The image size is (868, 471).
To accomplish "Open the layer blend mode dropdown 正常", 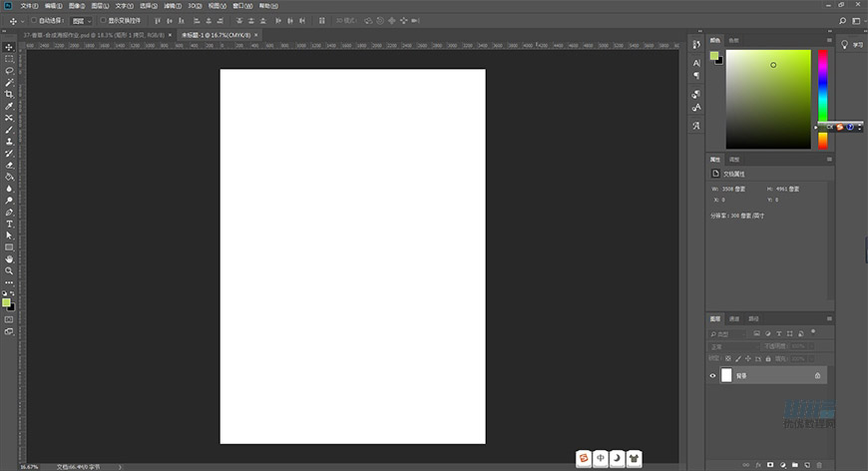I will click(x=731, y=346).
